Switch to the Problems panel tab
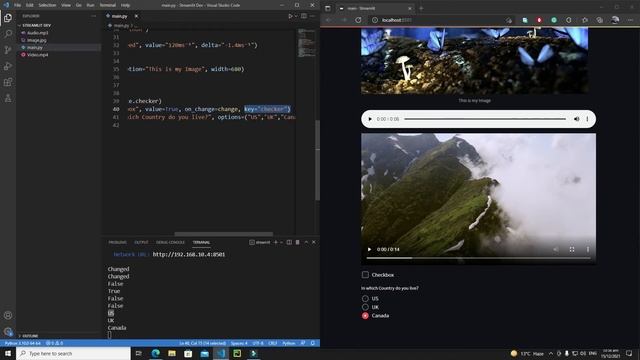The height and width of the screenshot is (360, 640). [x=118, y=242]
